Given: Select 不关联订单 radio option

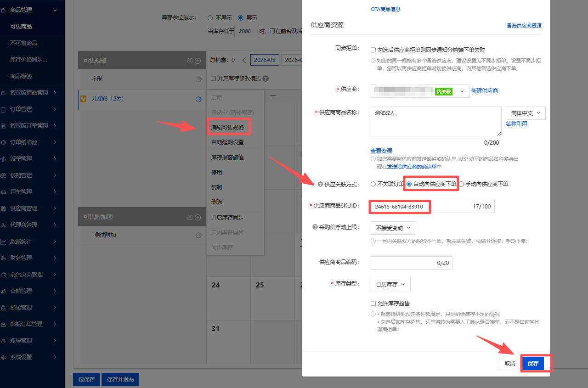Looking at the screenshot, I should (373, 184).
